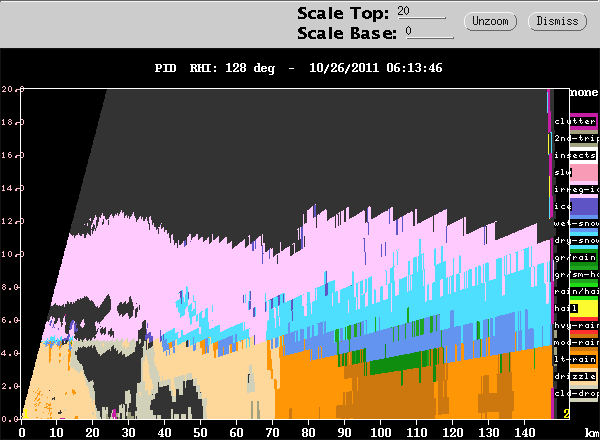Click the 'lt-rain' legend label

tap(575, 359)
